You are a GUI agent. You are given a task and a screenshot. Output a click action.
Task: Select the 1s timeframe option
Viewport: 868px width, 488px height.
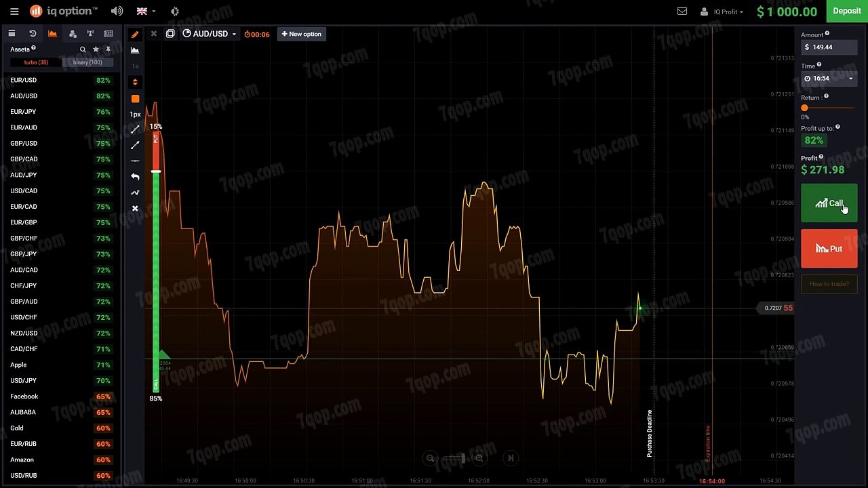tap(135, 66)
